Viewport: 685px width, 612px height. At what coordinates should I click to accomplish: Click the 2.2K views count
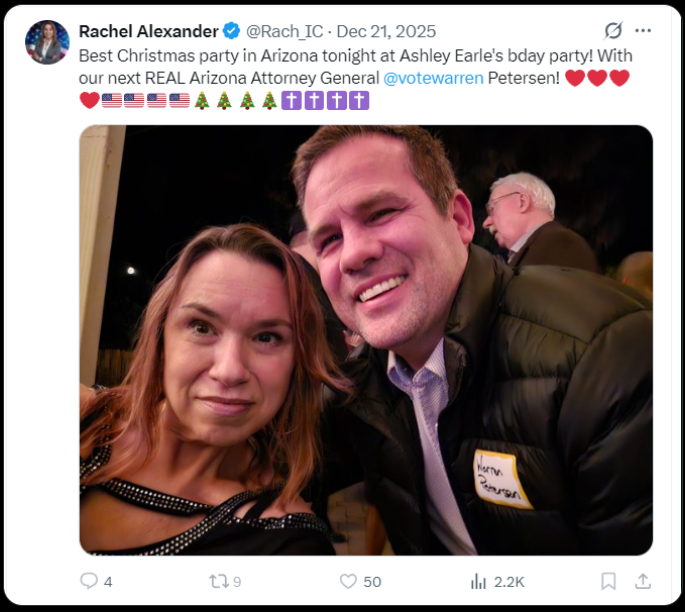[x=509, y=581]
